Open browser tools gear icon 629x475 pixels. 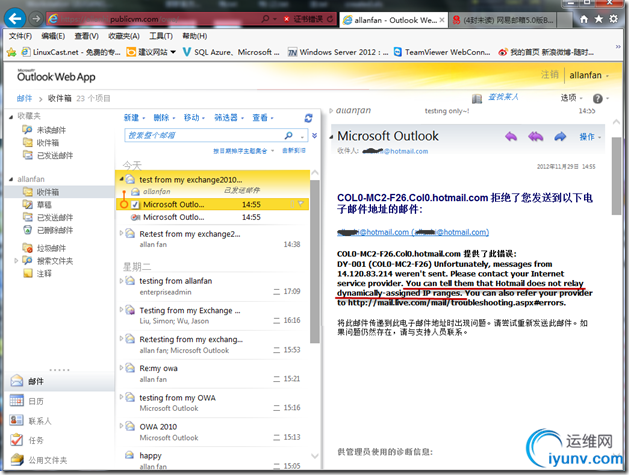[x=614, y=19]
